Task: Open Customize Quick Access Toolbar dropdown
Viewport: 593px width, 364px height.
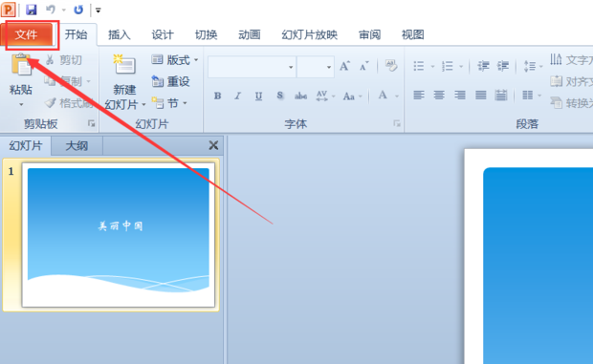Action: click(x=99, y=11)
